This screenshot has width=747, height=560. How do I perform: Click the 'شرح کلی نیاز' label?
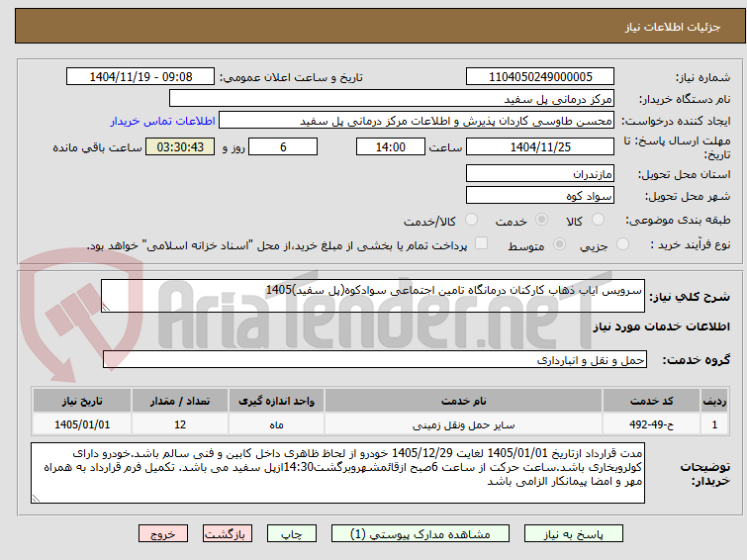tap(690, 297)
